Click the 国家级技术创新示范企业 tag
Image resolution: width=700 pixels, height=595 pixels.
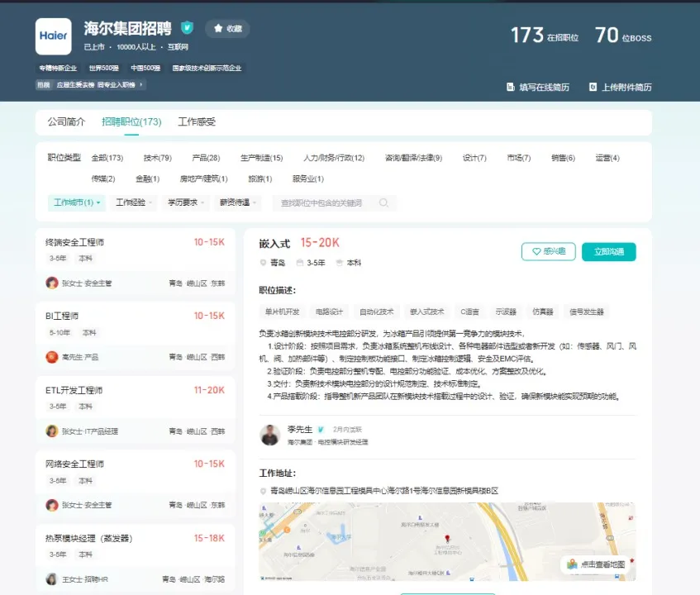pyautogui.click(x=207, y=68)
